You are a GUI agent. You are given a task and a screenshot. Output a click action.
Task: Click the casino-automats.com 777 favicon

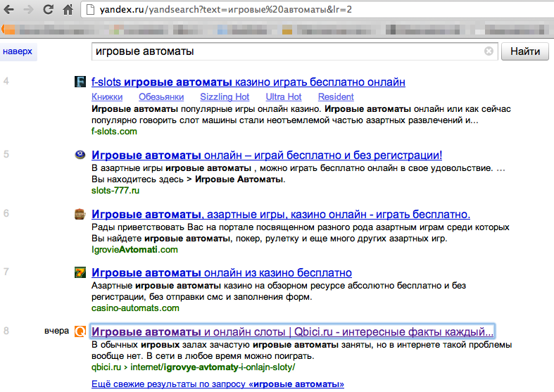coord(80,272)
